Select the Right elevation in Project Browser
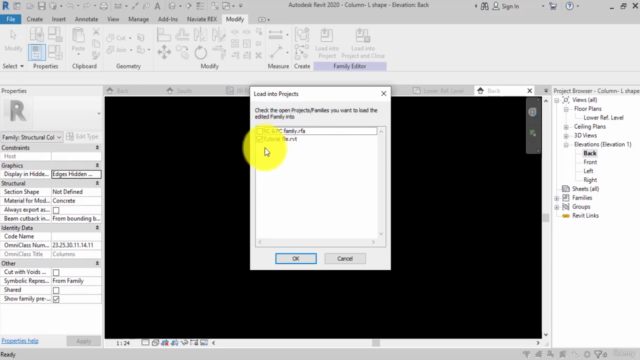 (590, 180)
